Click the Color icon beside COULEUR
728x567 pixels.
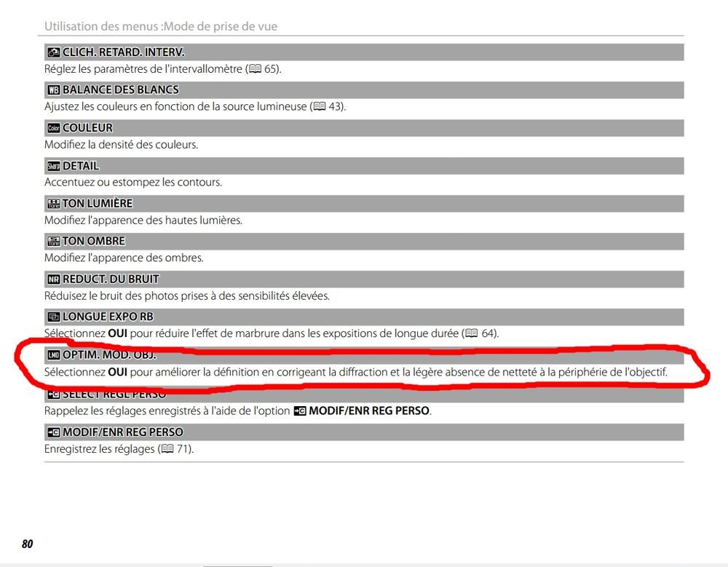click(53, 128)
